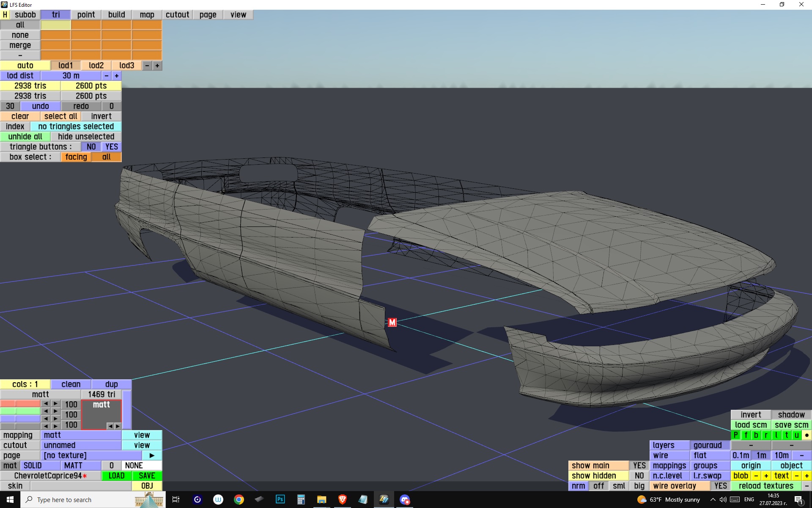Click the P view preset button
812x508 pixels.
click(x=736, y=435)
